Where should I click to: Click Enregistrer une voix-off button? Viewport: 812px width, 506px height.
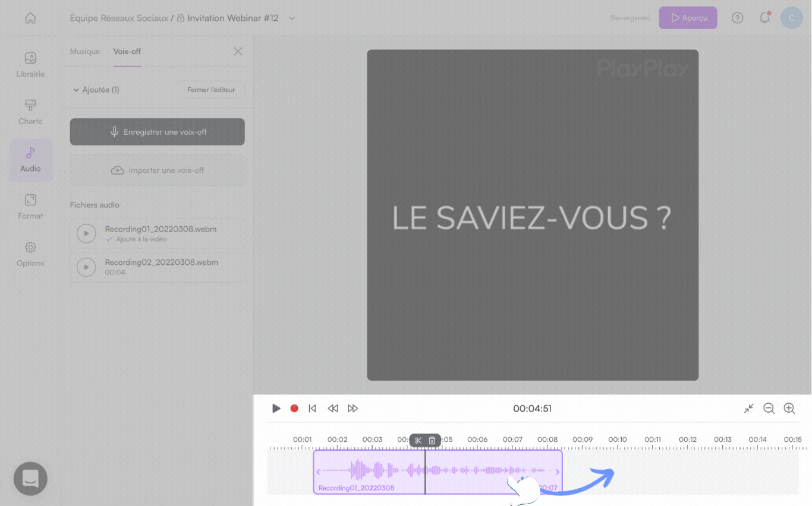pyautogui.click(x=158, y=132)
